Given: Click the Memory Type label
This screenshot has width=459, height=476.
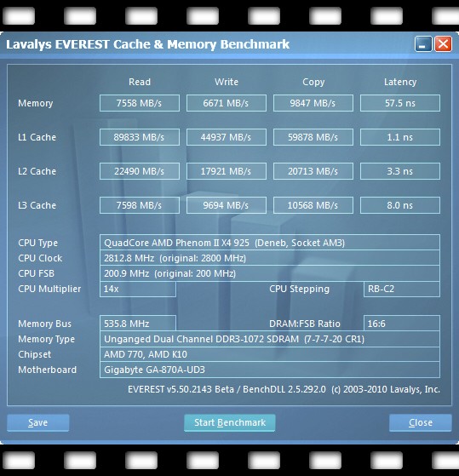Looking at the screenshot, I should click(47, 339).
